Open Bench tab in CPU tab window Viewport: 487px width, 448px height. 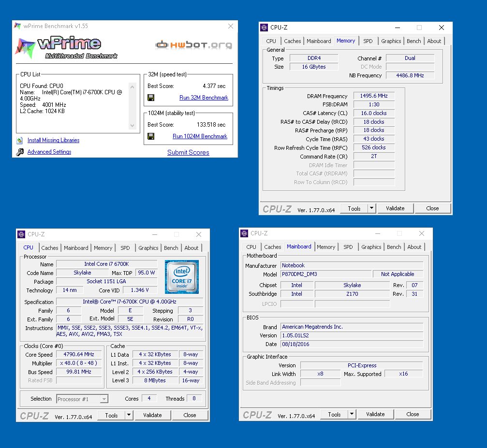(x=171, y=248)
